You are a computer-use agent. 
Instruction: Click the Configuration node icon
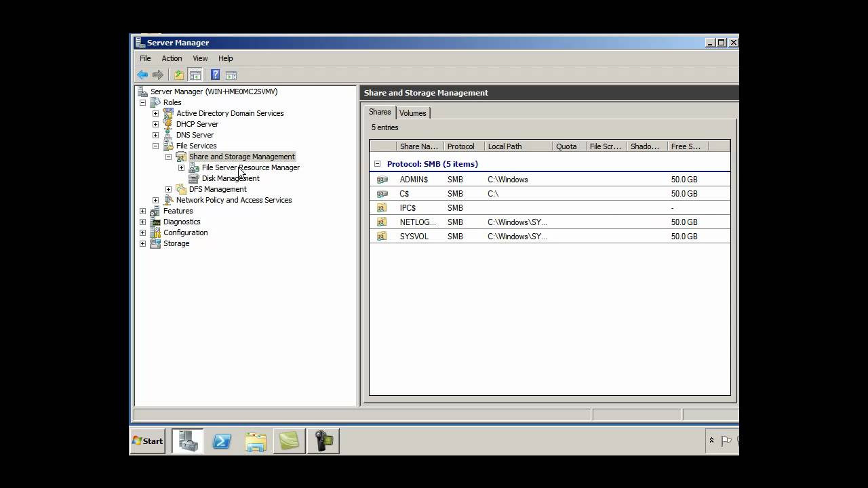click(155, 232)
